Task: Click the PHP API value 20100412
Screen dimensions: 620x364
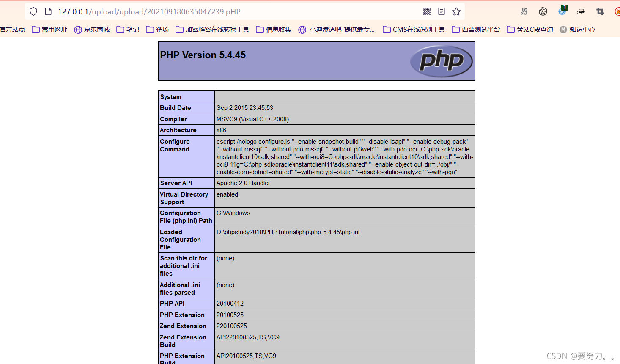Action: (x=230, y=304)
